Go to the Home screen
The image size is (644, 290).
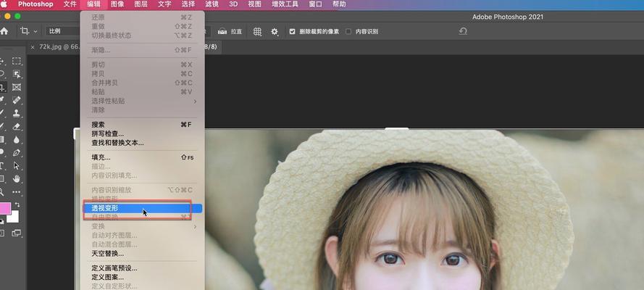4,31
